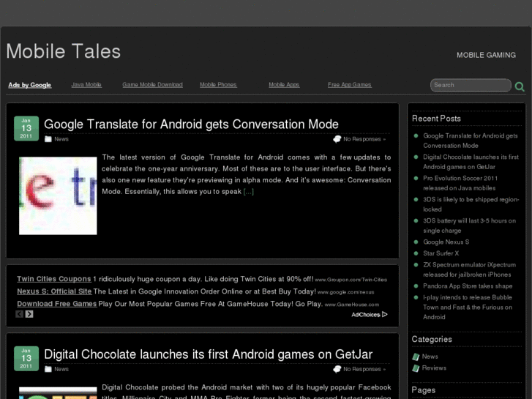Focus the Search input field
The height and width of the screenshot is (399, 532).
tap(471, 85)
